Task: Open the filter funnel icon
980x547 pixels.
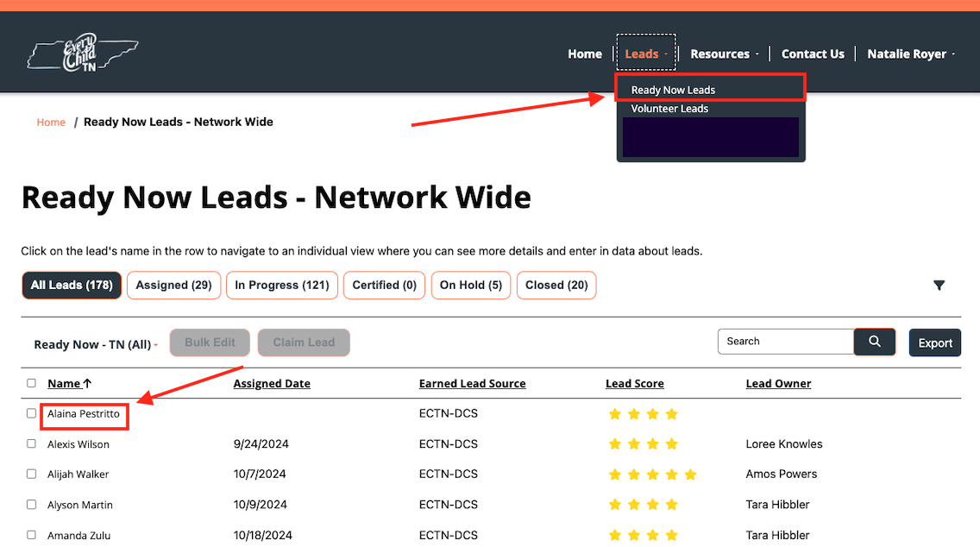Action: point(939,285)
